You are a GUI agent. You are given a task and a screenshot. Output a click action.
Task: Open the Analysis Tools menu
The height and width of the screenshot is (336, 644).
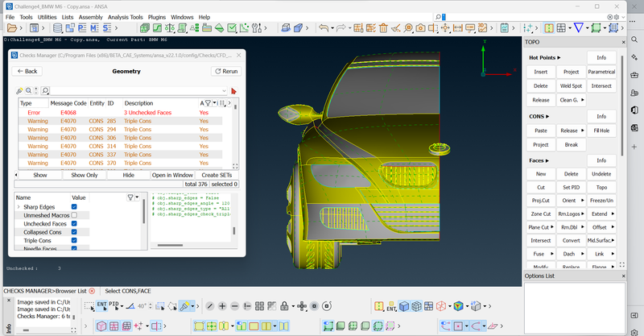coord(126,17)
